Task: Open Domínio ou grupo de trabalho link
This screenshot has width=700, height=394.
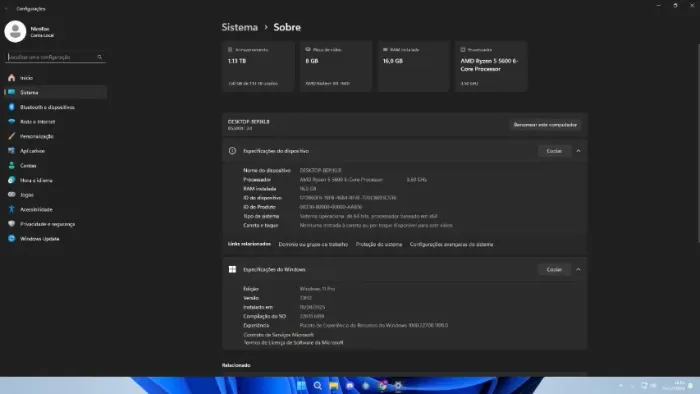Action: click(313, 245)
